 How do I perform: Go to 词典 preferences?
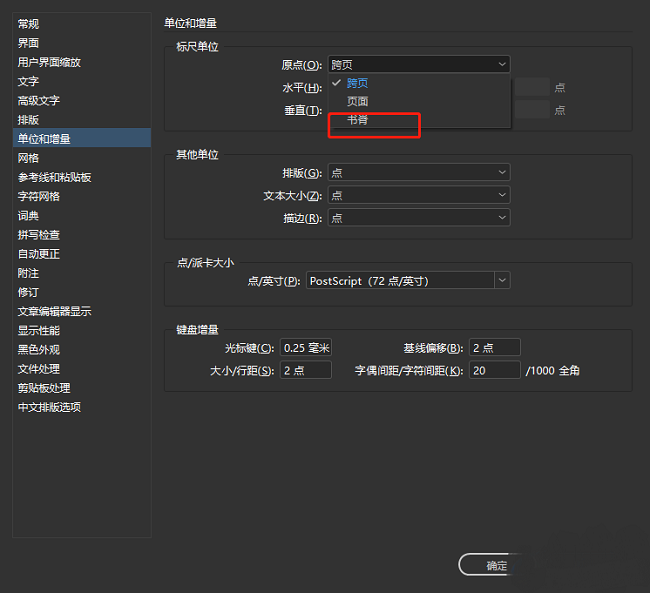coord(82,216)
